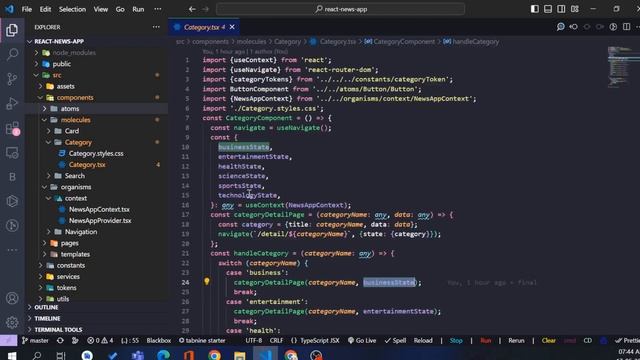Open the Source Control view
The image size is (640, 360).
[x=12, y=79]
